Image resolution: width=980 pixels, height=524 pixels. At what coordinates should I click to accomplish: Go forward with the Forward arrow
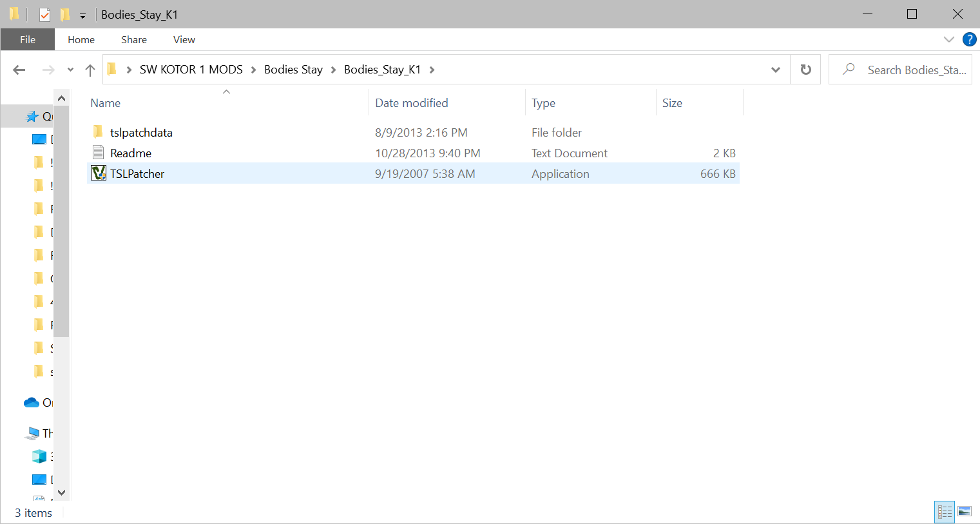tap(48, 70)
